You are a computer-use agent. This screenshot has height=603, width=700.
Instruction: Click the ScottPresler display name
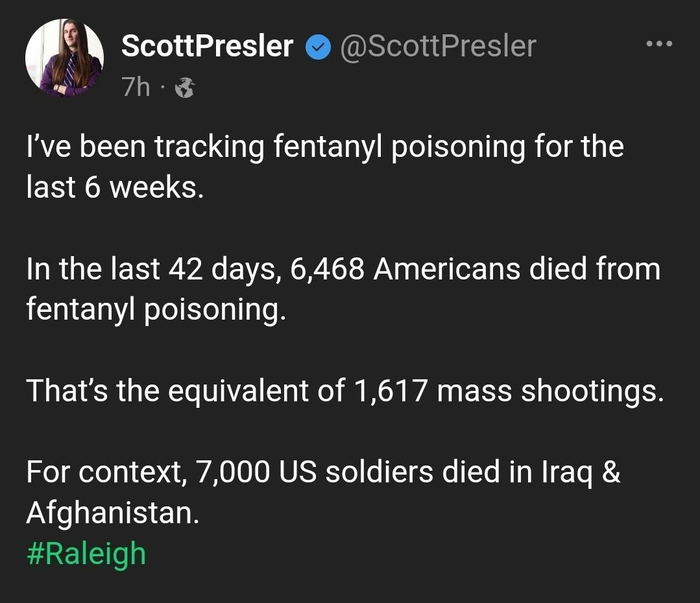point(207,47)
